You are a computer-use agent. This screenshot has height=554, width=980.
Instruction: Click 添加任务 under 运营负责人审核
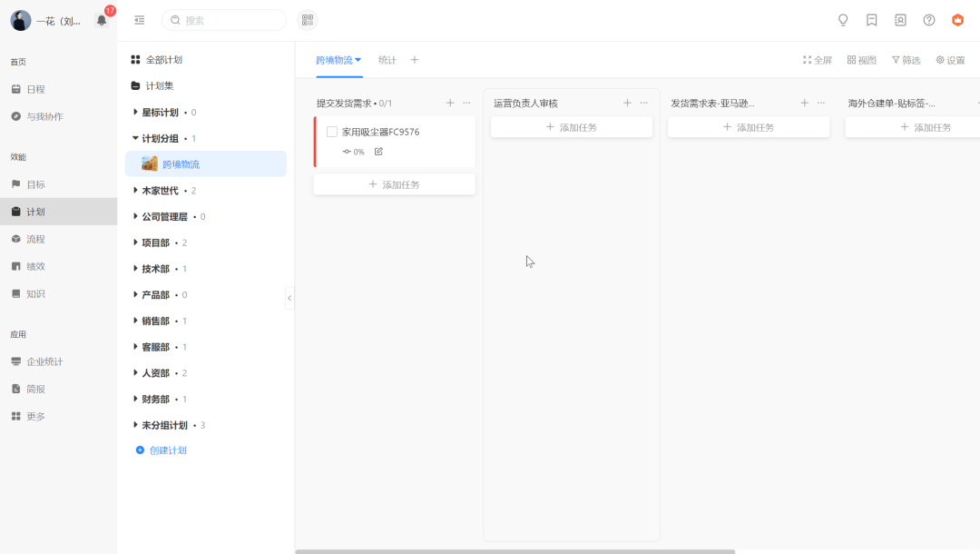[572, 127]
